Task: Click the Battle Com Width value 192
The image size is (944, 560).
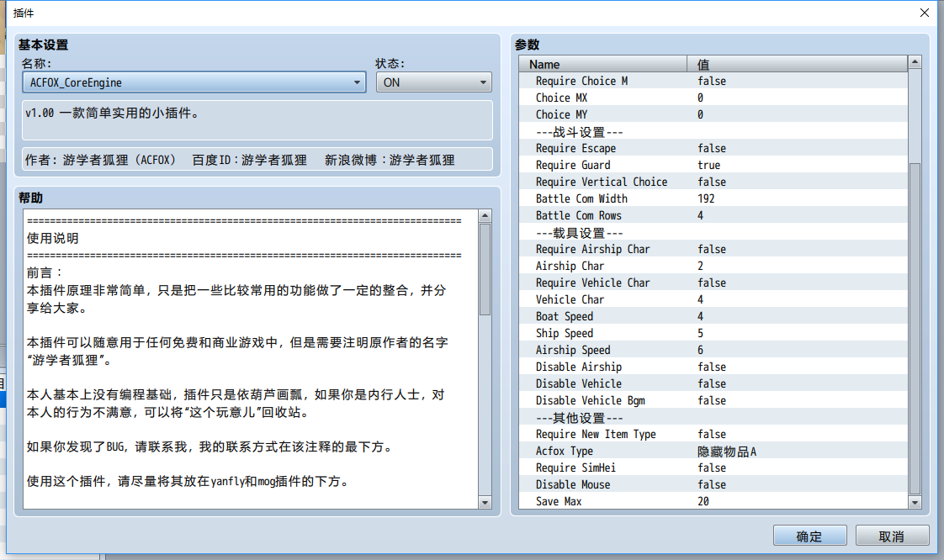Action: [x=706, y=198]
